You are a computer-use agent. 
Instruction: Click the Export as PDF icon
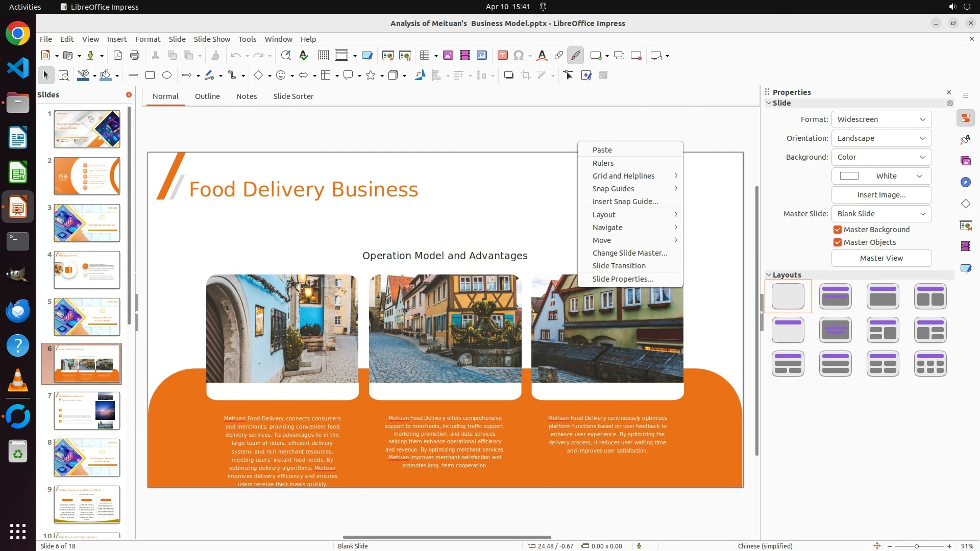pyautogui.click(x=118, y=56)
